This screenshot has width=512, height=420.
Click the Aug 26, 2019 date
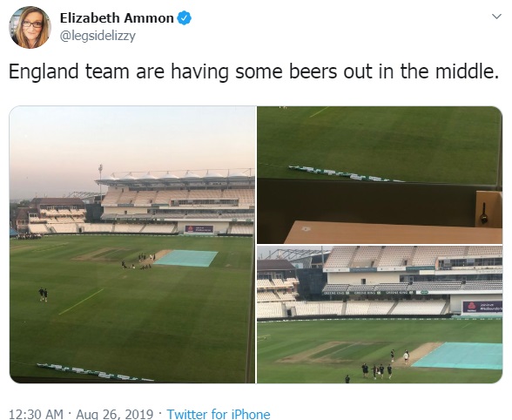tap(115, 414)
